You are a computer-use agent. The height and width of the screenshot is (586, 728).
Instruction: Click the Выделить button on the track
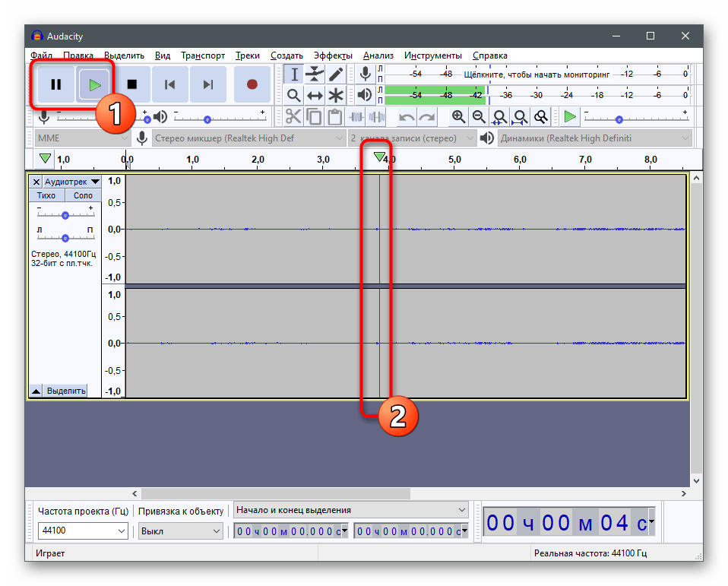click(x=66, y=391)
